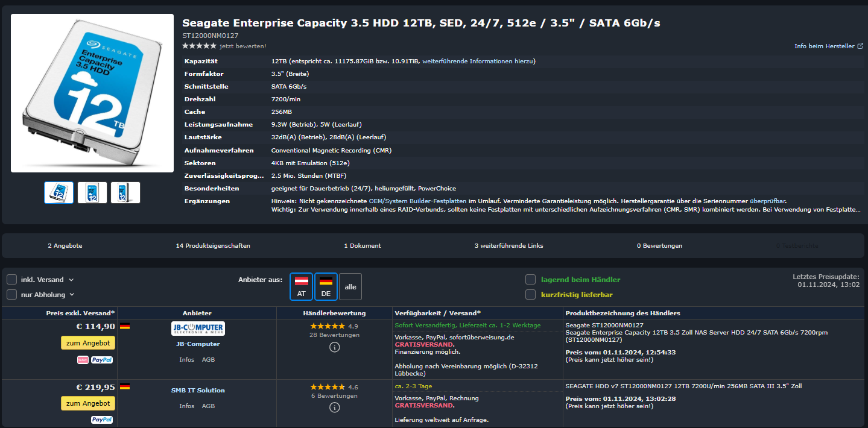
Task: Click the German flag beside the €114,90 price
Action: (125, 326)
